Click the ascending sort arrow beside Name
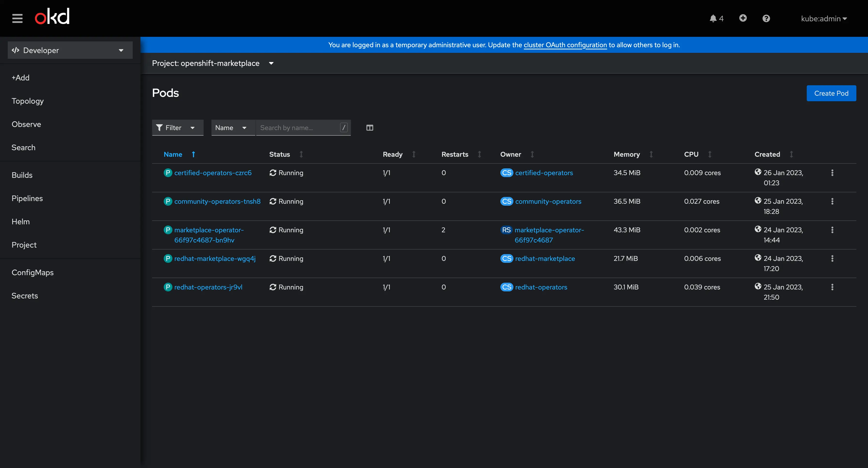This screenshot has height=468, width=868. [x=194, y=154]
